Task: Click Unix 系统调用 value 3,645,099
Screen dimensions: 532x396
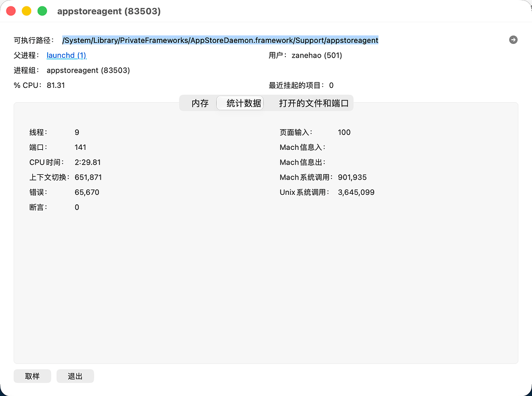Action: coord(356,192)
